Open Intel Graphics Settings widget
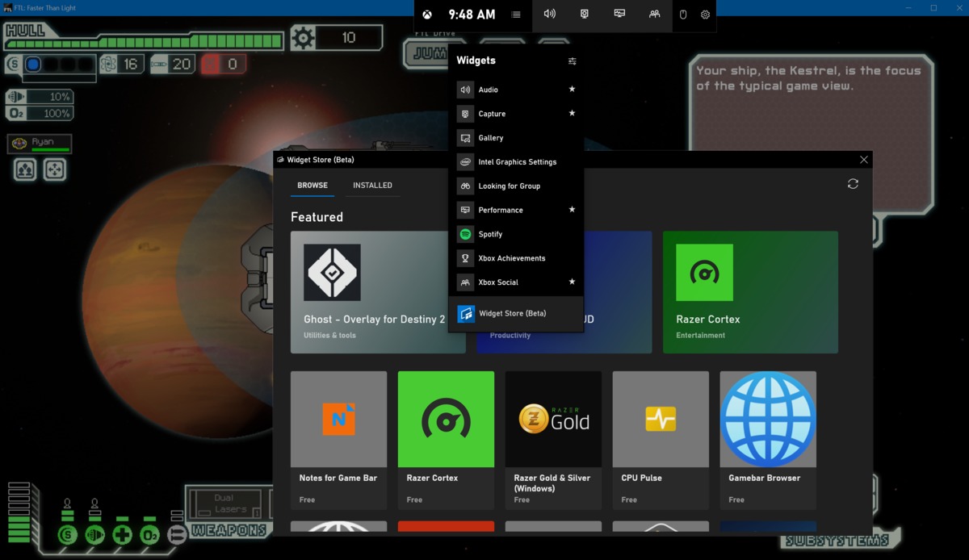 (x=516, y=162)
